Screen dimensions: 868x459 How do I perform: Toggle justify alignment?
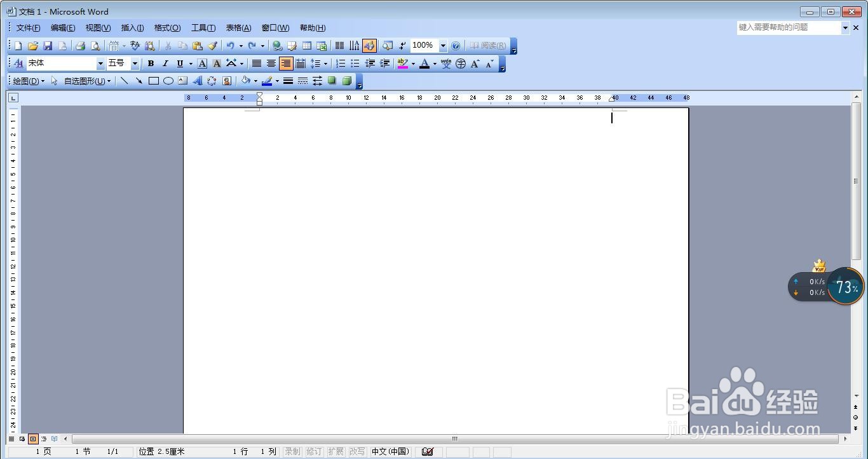[x=257, y=64]
